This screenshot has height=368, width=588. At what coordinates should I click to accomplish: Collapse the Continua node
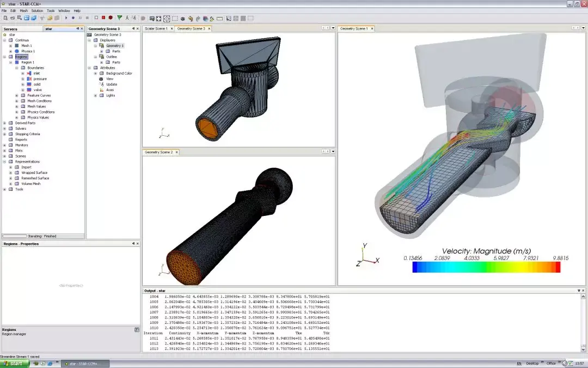(4, 40)
